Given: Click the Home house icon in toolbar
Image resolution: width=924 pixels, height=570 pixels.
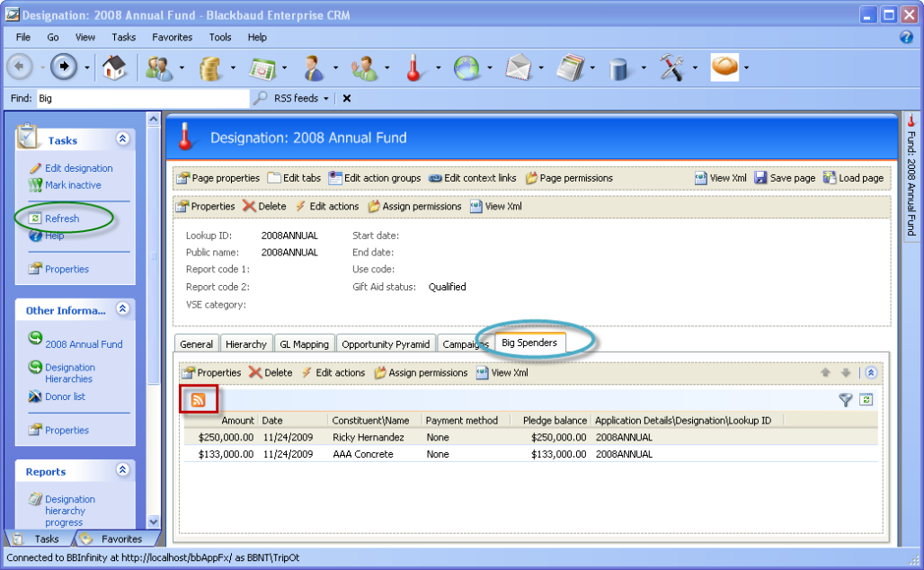Looking at the screenshot, I should [113, 68].
